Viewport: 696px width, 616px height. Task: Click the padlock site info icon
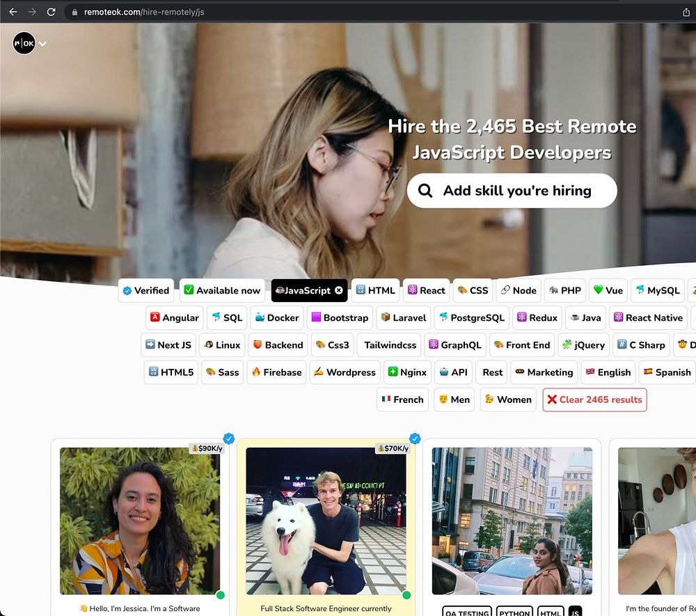(74, 12)
